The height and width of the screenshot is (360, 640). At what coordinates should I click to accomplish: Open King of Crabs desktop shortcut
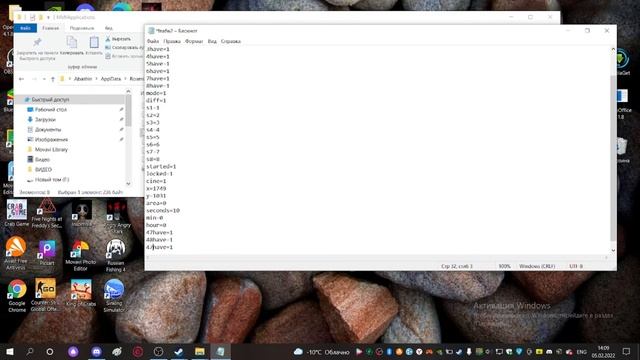[x=81, y=293]
